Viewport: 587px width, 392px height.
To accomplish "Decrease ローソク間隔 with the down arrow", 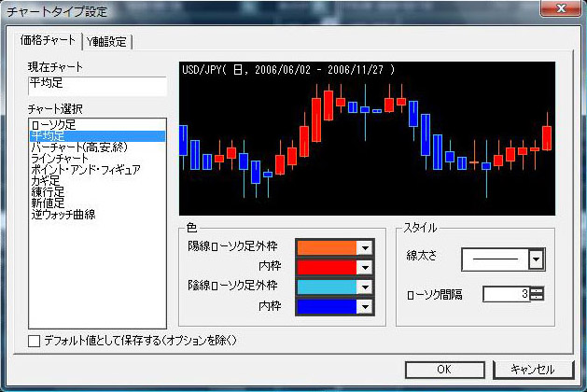I will 537,298.
